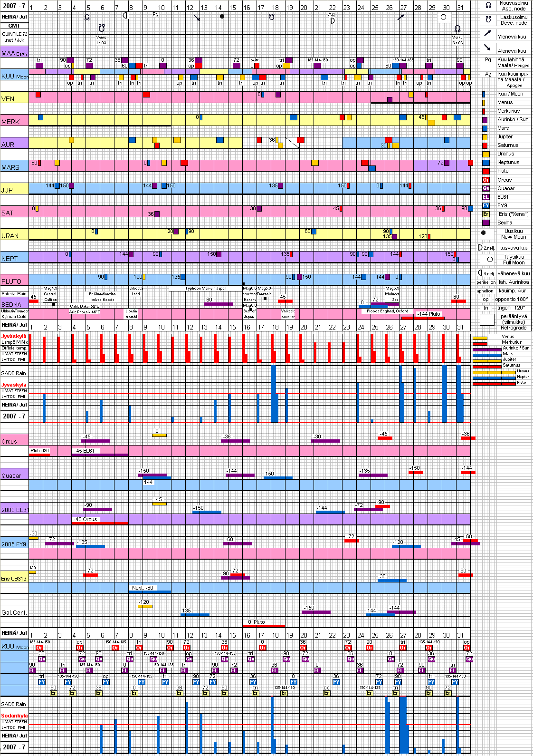This screenshot has height=756, width=533.
Task: Click the 'Nept. -60' label in Eris row
Action: 143,588
